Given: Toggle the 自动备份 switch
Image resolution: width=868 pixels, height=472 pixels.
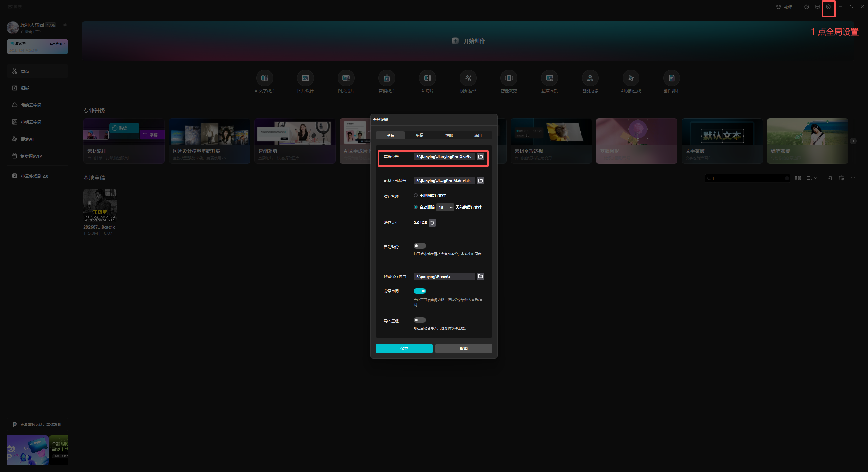Looking at the screenshot, I should (x=419, y=246).
